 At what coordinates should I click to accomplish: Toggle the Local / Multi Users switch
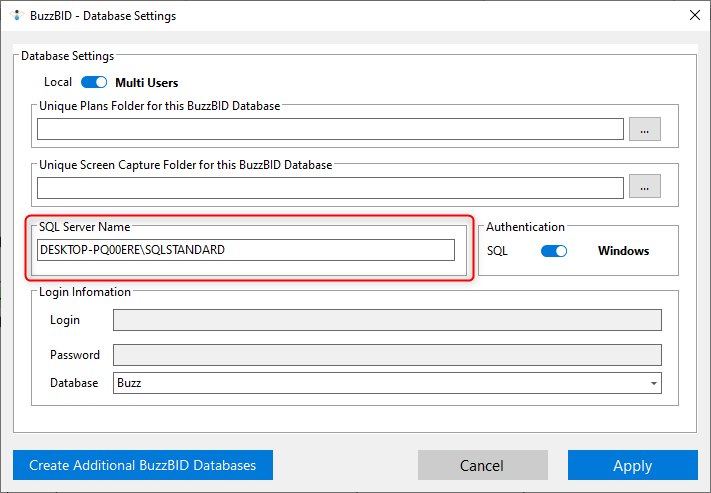[94, 82]
